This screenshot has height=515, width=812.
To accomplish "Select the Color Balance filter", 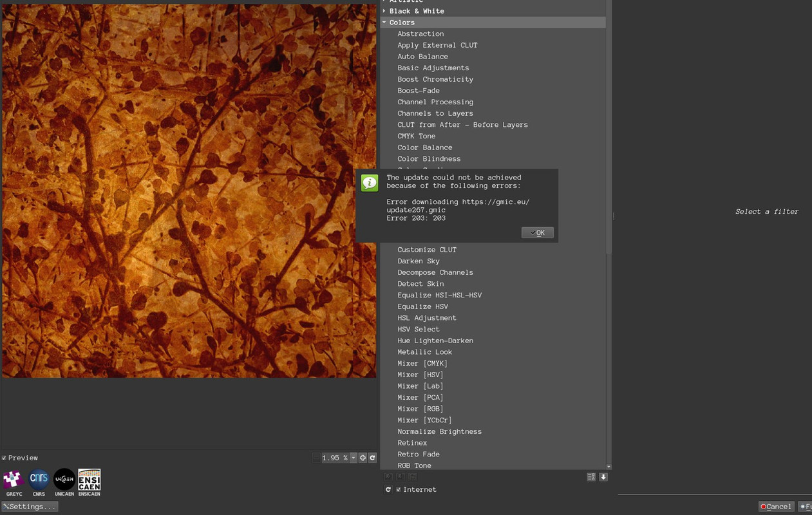I will (x=424, y=147).
